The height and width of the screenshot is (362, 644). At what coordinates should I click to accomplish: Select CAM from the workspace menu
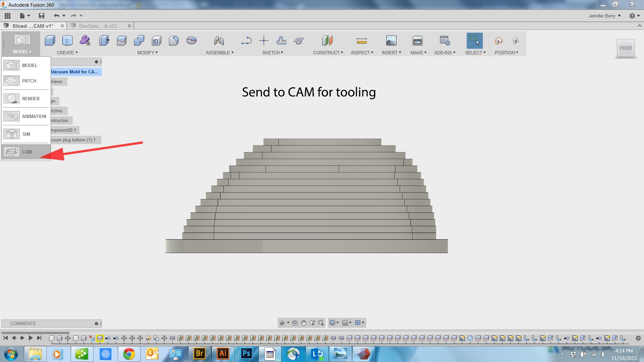coord(26,152)
